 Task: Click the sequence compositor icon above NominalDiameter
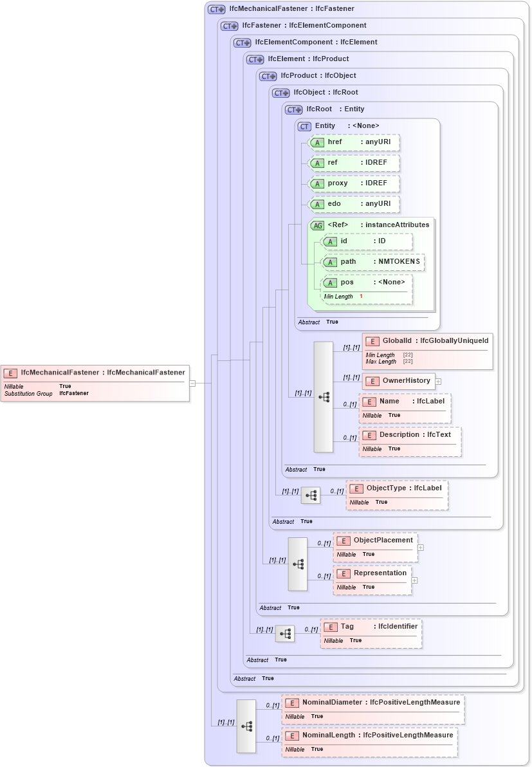[x=247, y=725]
